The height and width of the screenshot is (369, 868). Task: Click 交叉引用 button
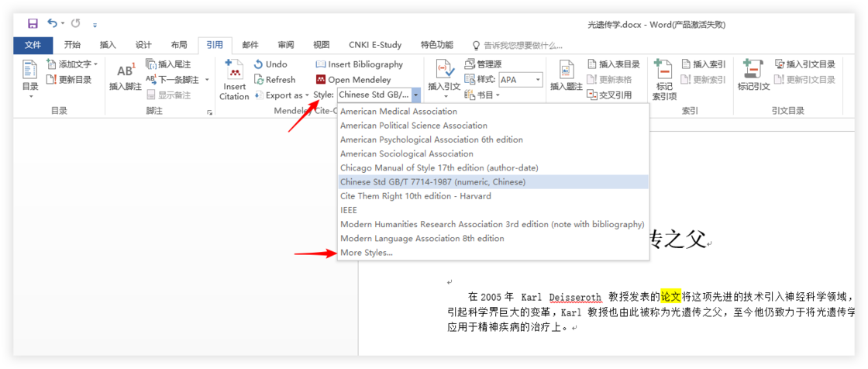point(609,95)
